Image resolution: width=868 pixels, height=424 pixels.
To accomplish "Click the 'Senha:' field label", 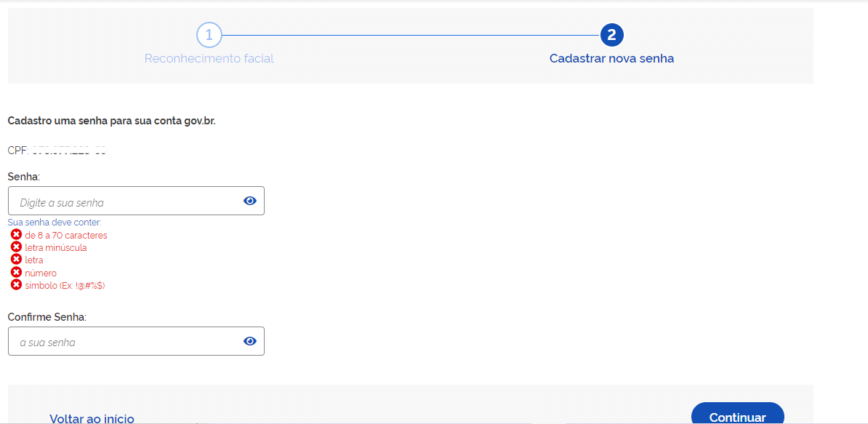I will point(23,177).
